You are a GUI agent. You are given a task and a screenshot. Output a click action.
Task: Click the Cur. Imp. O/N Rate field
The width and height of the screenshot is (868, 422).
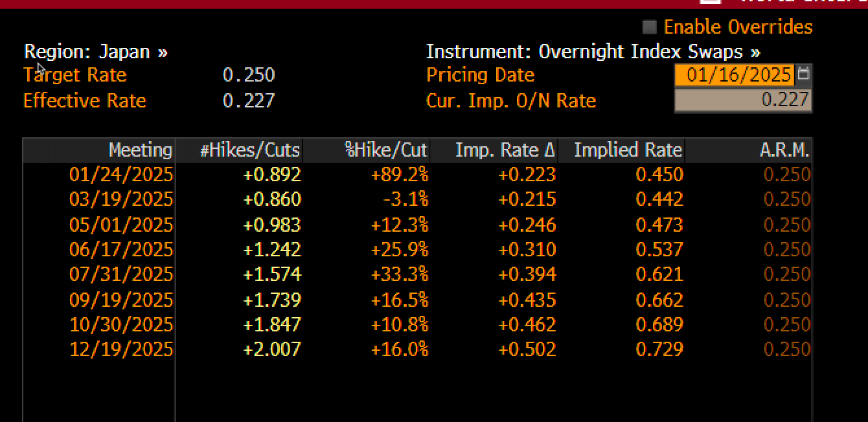pyautogui.click(x=742, y=100)
